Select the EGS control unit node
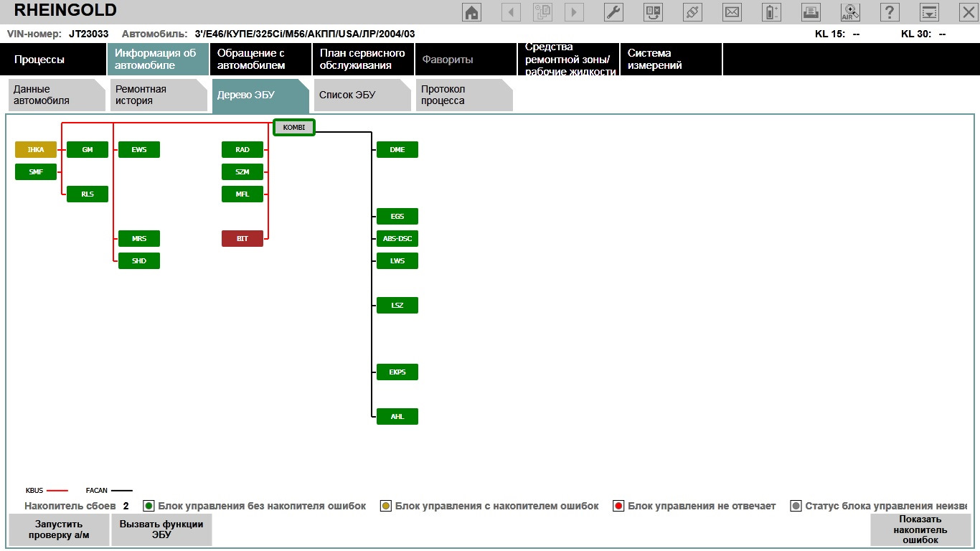 397,216
